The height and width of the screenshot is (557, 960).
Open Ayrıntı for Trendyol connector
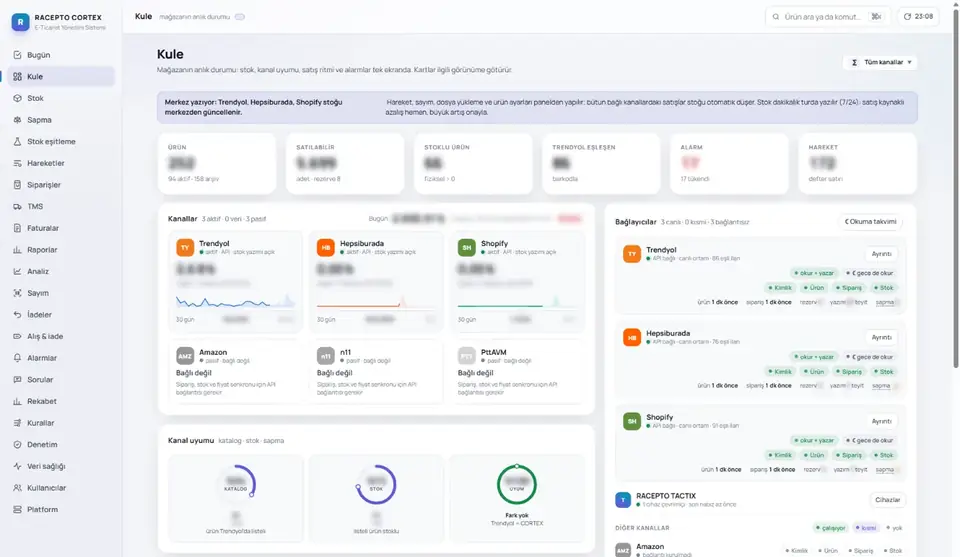tap(882, 253)
